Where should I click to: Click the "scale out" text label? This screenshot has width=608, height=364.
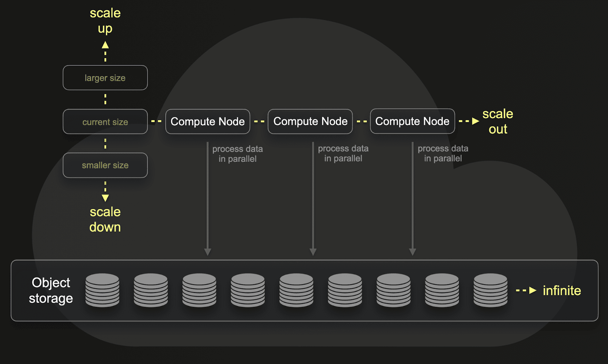497,121
